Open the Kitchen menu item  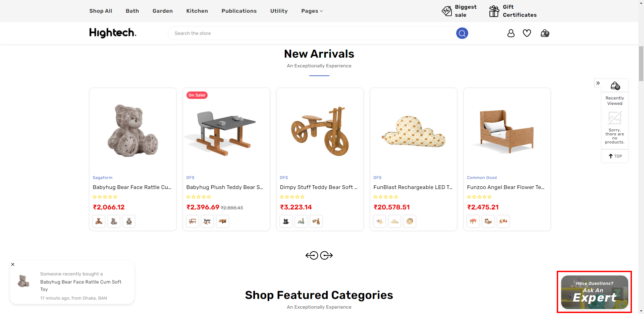[197, 11]
